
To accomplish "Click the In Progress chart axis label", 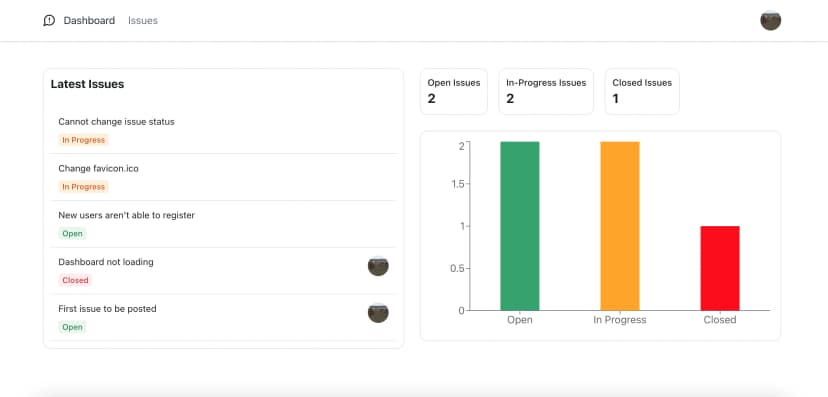I will click(620, 320).
